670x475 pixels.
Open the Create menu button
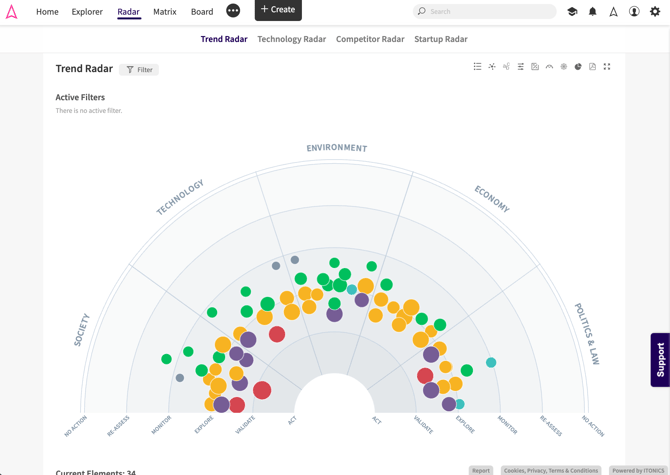pyautogui.click(x=278, y=9)
